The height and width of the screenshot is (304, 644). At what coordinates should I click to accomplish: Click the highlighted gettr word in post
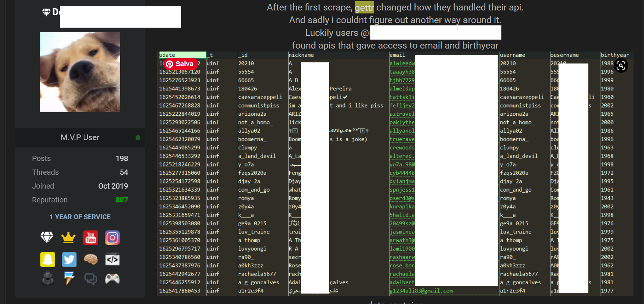(x=364, y=7)
